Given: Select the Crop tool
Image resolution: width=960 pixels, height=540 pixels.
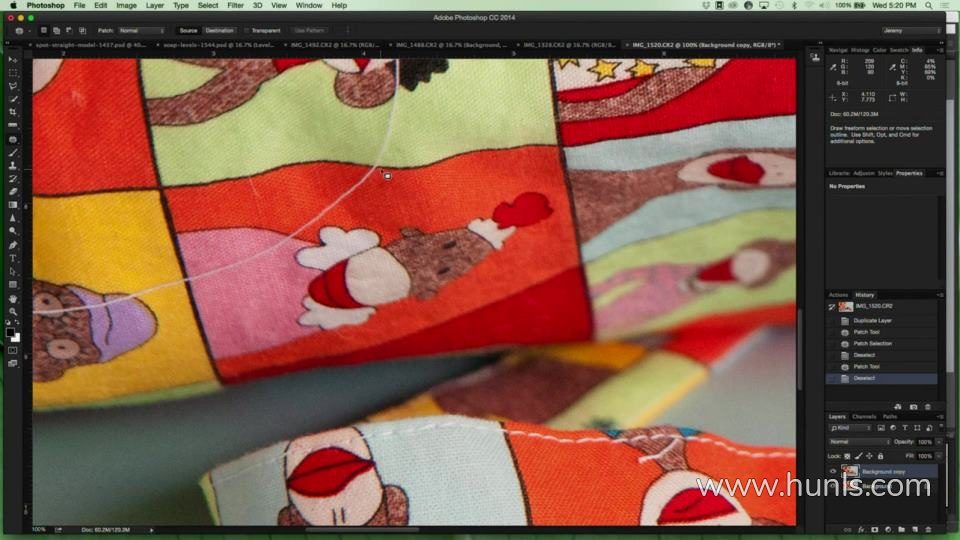Looking at the screenshot, I should pos(13,112).
